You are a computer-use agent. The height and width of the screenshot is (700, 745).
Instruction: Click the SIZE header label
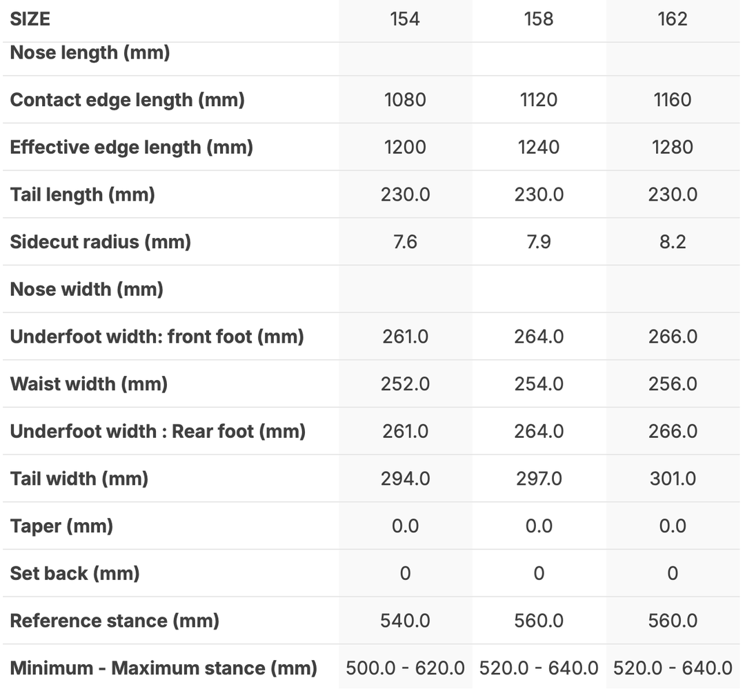(30, 19)
